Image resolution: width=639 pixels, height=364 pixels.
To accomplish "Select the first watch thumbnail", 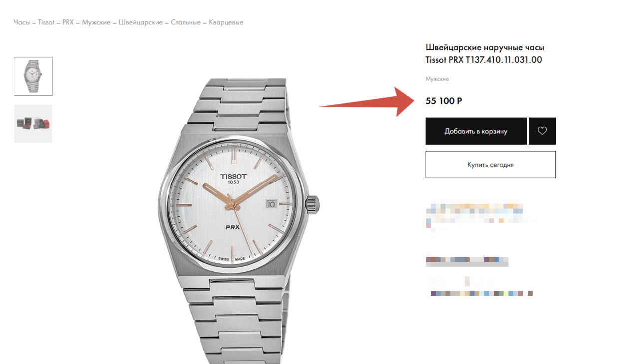I will point(33,76).
